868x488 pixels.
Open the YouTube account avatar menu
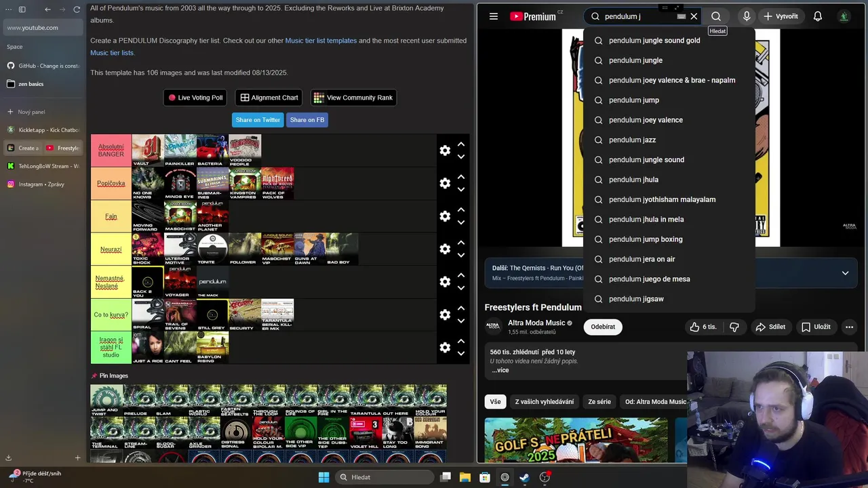point(844,16)
